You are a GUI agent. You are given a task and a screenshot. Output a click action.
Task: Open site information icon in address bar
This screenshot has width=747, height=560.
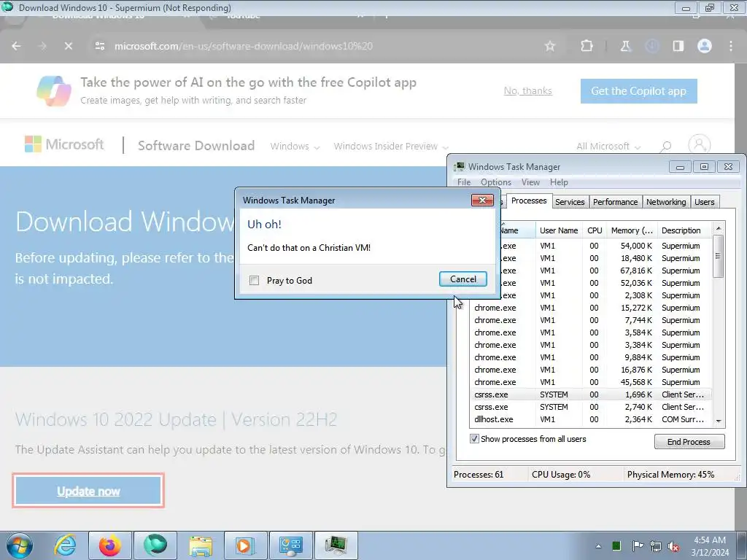99,46
